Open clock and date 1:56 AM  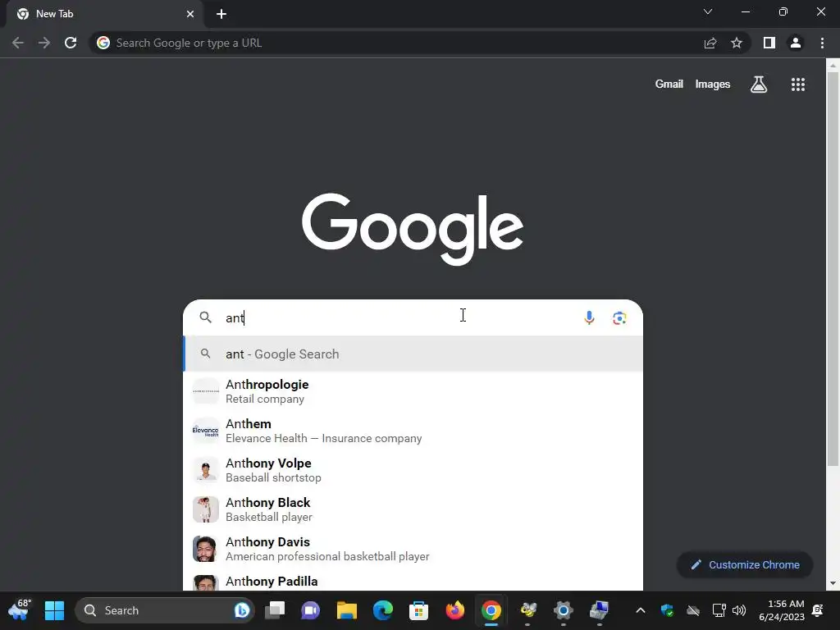tap(782, 610)
